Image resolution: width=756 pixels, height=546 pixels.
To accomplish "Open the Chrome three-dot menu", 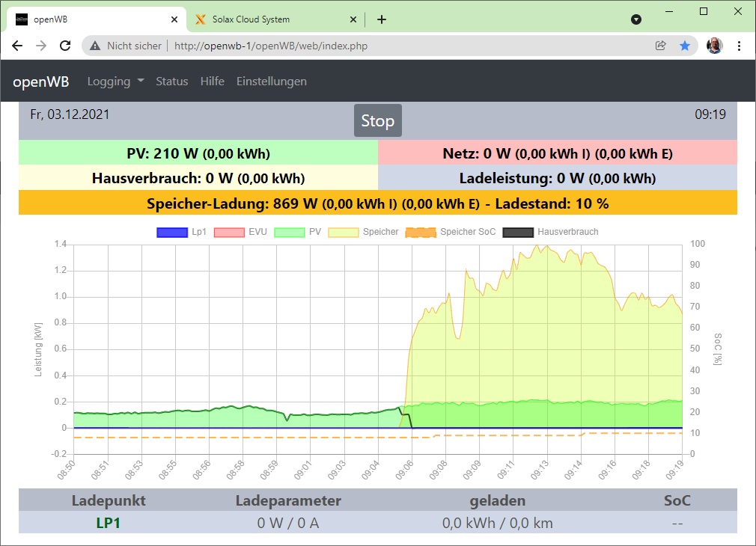I will [740, 46].
